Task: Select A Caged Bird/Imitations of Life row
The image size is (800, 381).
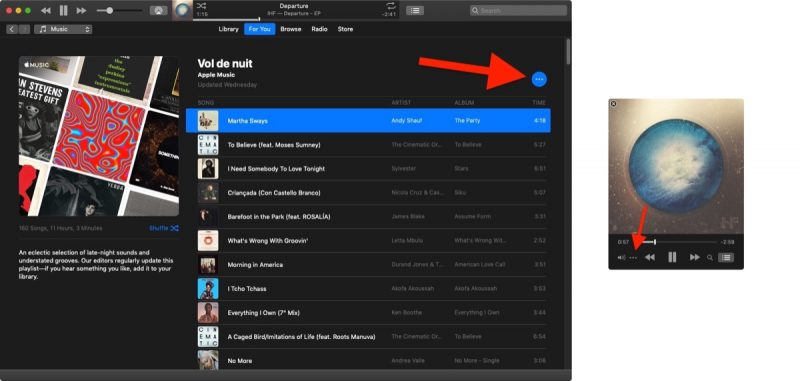Action: [368, 337]
